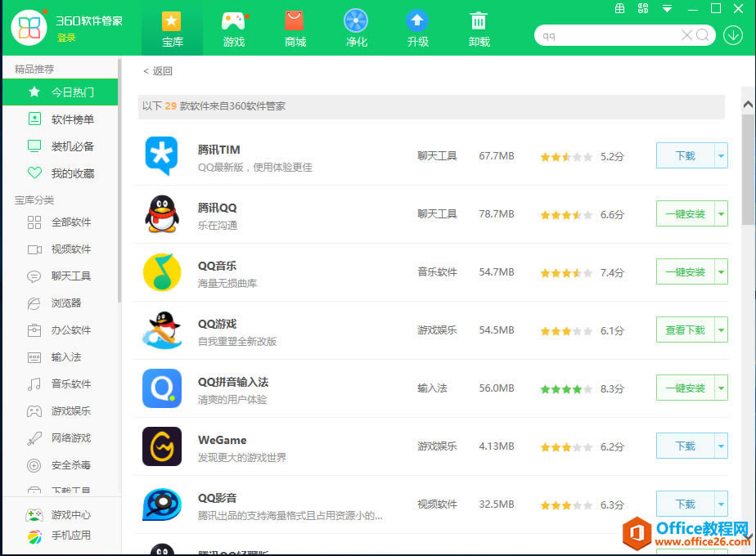
Task: Click the skin icon in title bar
Action: (643, 8)
